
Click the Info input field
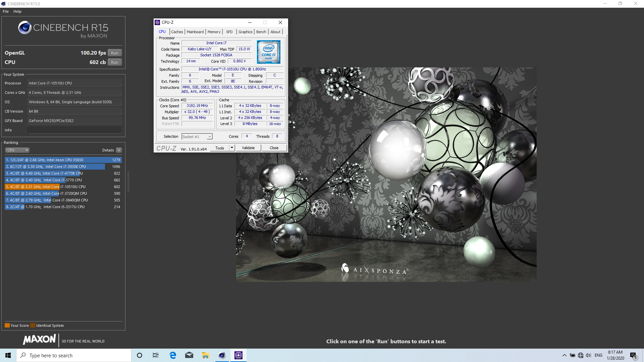pos(74,130)
